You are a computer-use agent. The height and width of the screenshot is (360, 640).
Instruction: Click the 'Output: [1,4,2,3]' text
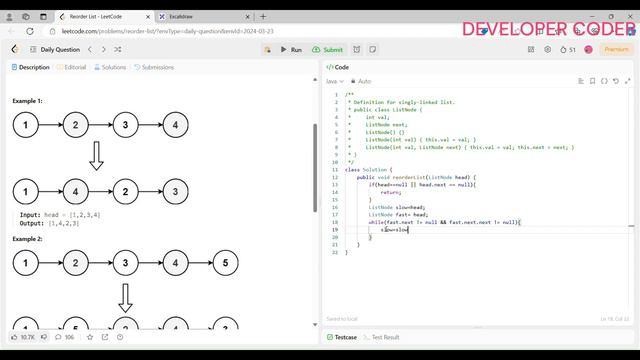click(49, 223)
